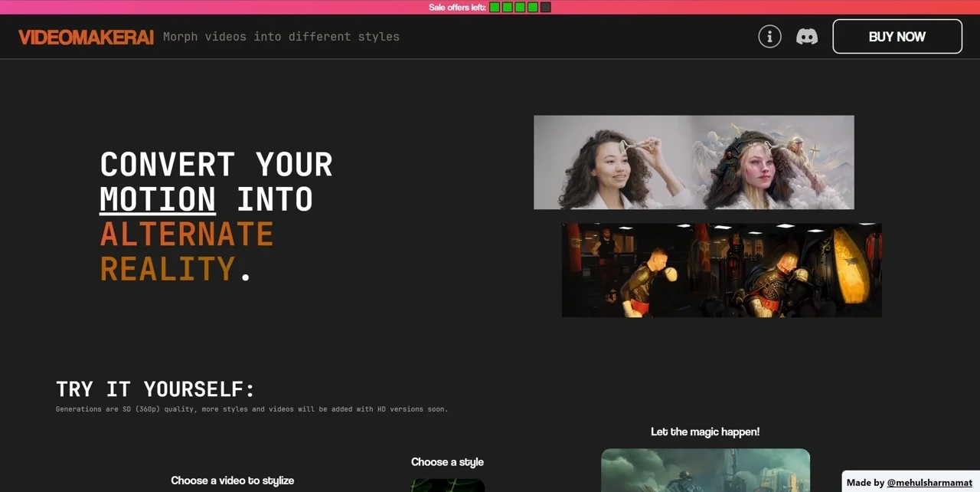Select the green style thumbnail under Choose a style
This screenshot has height=492, width=980.
447,485
